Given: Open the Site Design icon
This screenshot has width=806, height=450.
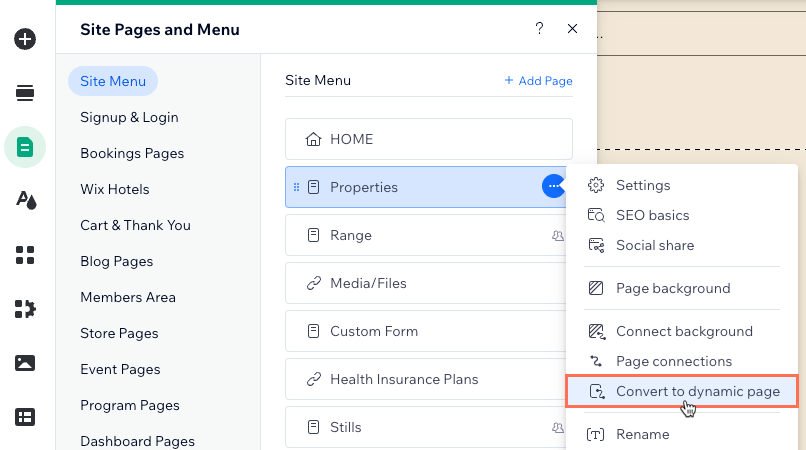Looking at the screenshot, I should click(26, 200).
